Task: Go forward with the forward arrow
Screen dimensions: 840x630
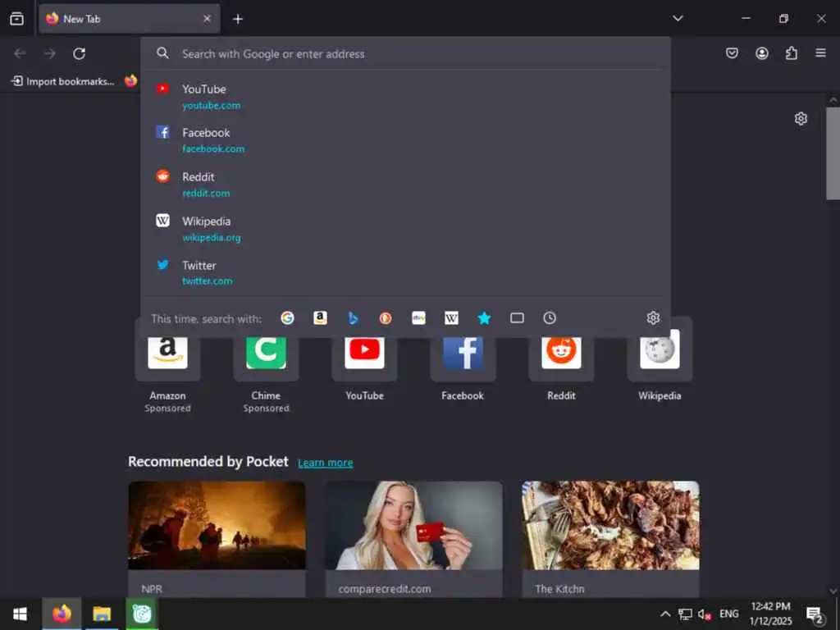Action: (x=50, y=53)
